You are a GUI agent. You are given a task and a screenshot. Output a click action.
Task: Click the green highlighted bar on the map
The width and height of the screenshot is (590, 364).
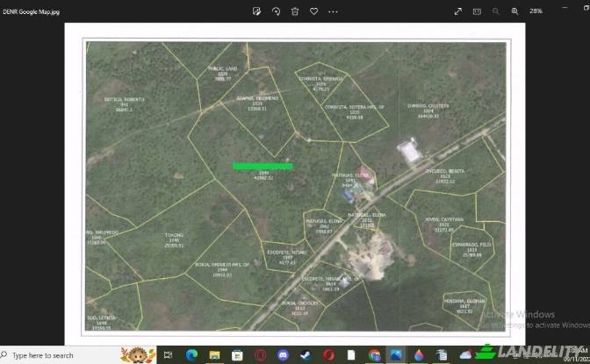click(263, 166)
